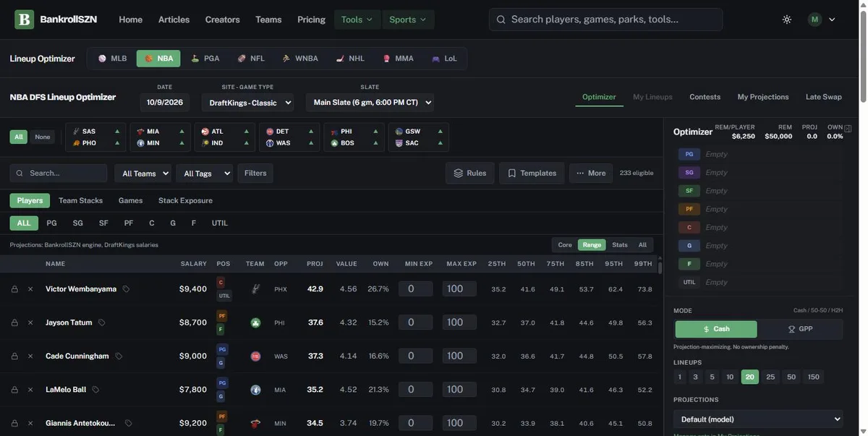Click the tag icon beside Jayson Tatum
The height and width of the screenshot is (436, 868).
101,322
